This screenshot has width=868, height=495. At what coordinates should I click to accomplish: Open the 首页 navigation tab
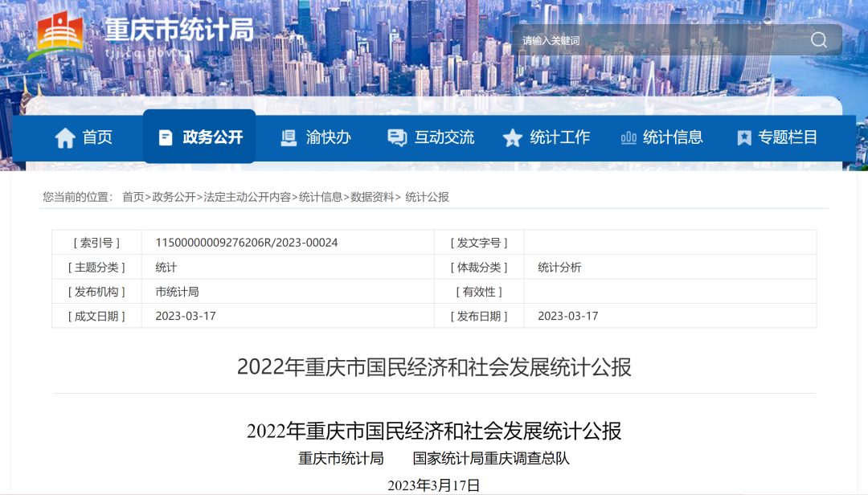pyautogui.click(x=84, y=137)
